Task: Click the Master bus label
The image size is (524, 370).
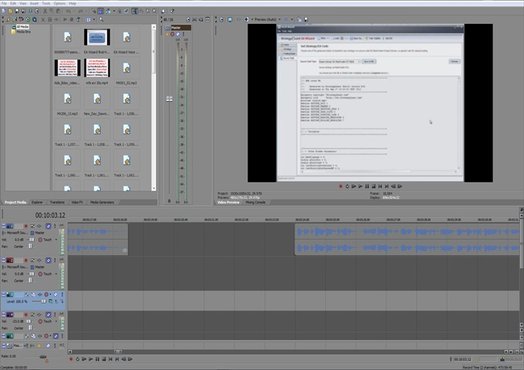Action: 180,27
